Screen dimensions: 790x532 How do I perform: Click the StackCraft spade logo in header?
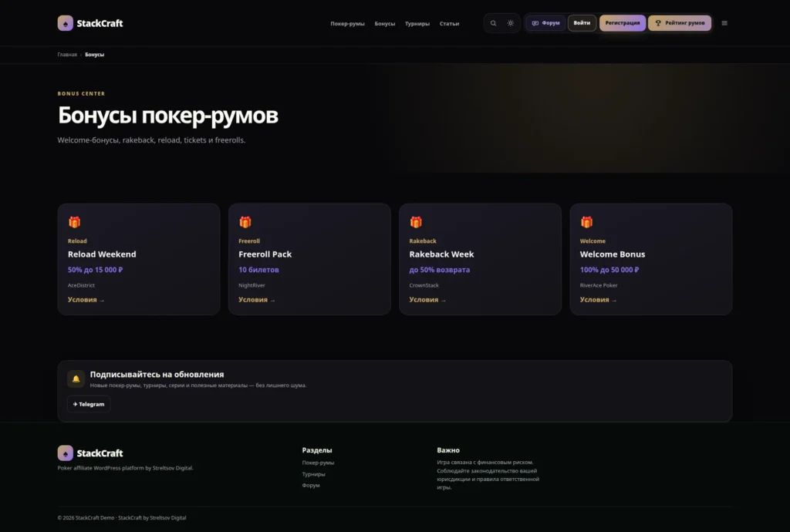coord(65,23)
